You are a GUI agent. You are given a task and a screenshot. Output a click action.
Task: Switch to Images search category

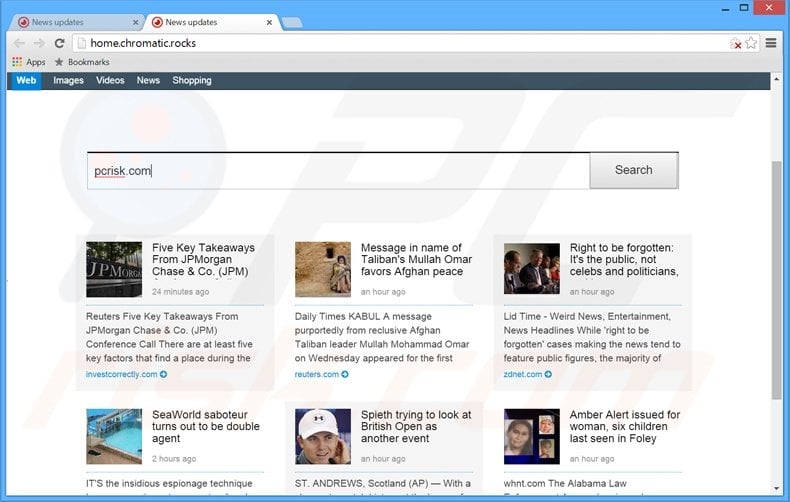coord(69,81)
